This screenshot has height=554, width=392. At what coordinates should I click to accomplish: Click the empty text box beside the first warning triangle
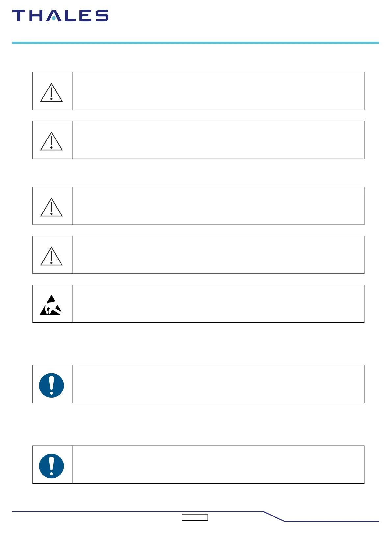pyautogui.click(x=218, y=91)
